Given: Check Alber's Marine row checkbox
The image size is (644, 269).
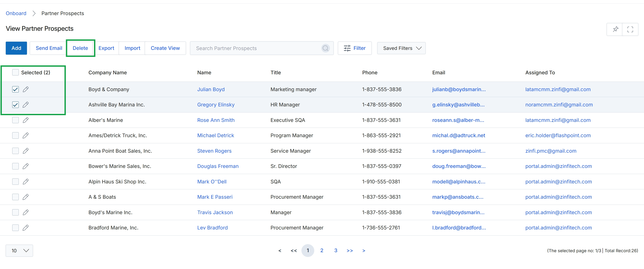Looking at the screenshot, I should click(x=15, y=120).
